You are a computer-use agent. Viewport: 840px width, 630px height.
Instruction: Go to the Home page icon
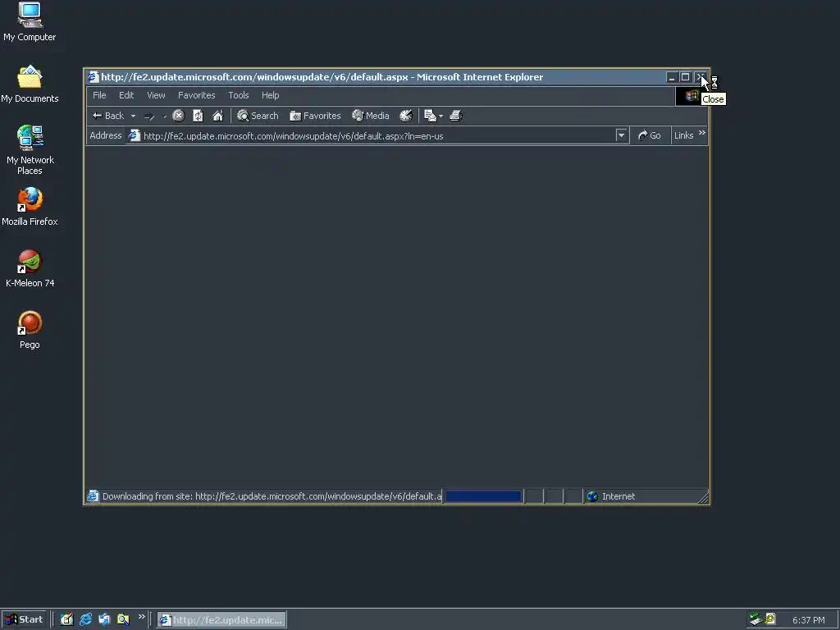pos(217,116)
